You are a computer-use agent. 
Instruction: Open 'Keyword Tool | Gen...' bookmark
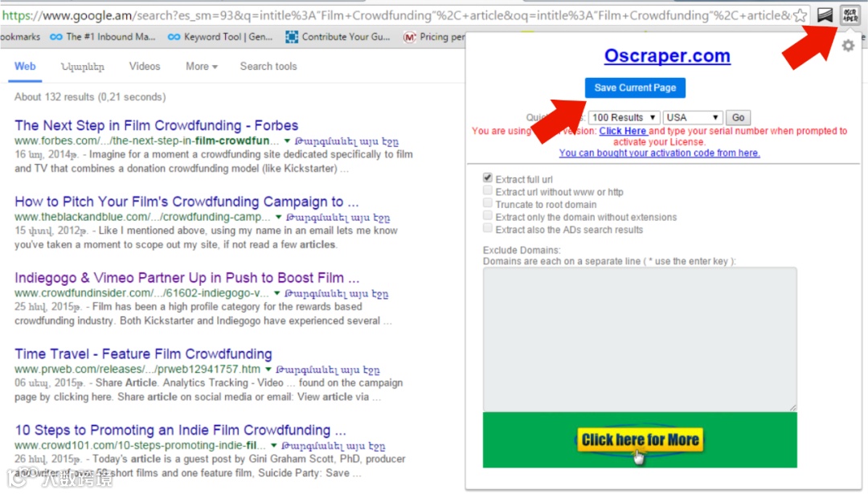pos(220,37)
